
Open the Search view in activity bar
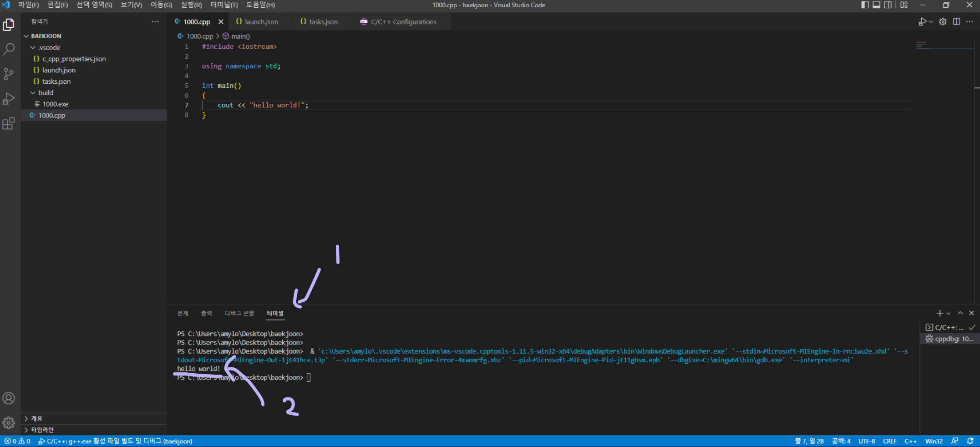point(9,49)
